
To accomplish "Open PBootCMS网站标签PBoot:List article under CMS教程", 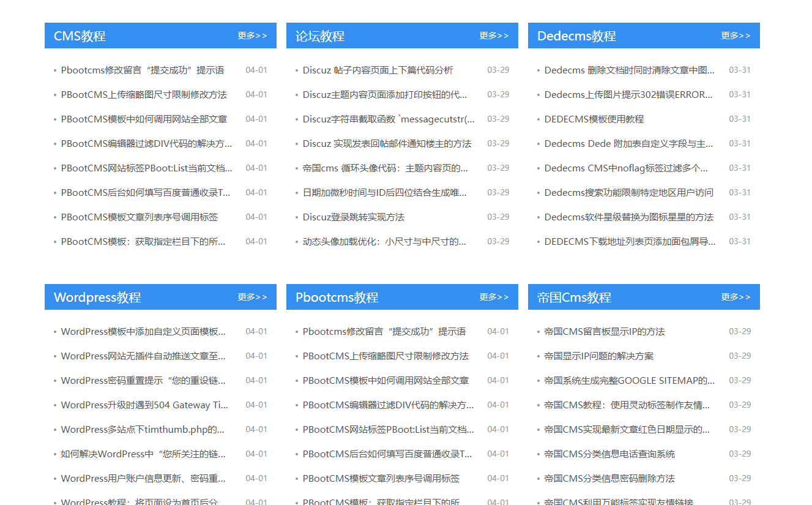I will click(147, 168).
